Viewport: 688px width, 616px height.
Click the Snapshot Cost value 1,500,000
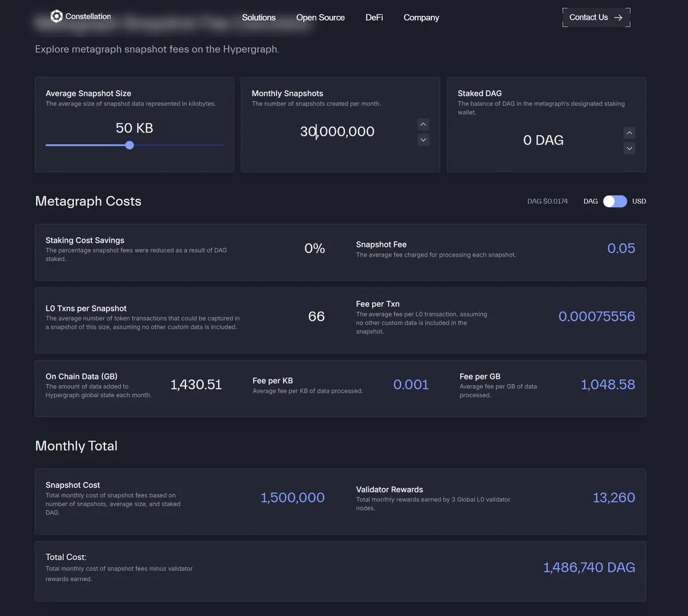[x=293, y=498]
